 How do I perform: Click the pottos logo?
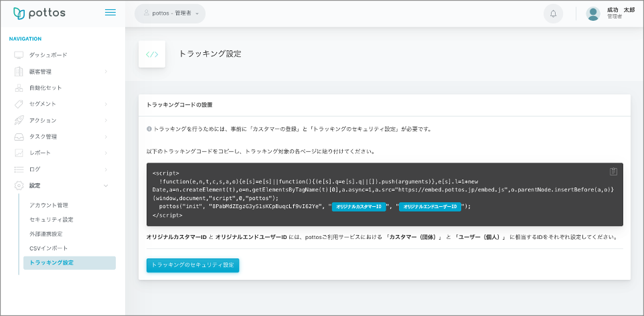point(39,13)
